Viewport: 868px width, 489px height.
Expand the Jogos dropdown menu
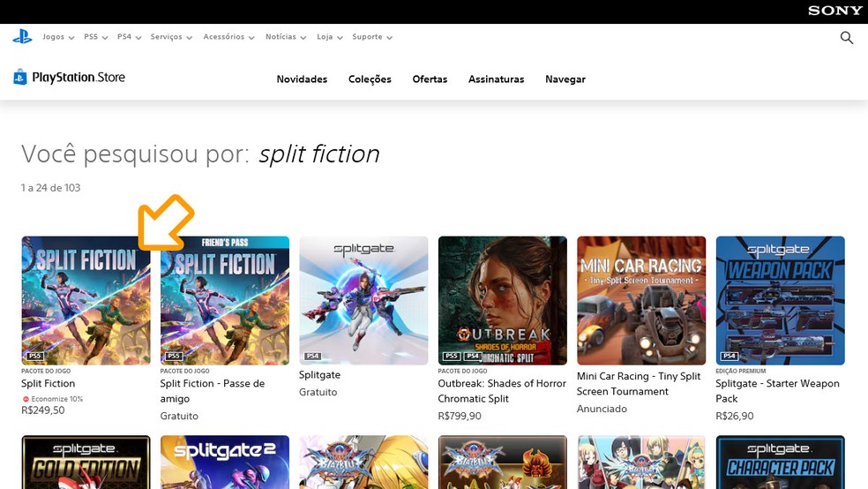click(58, 37)
